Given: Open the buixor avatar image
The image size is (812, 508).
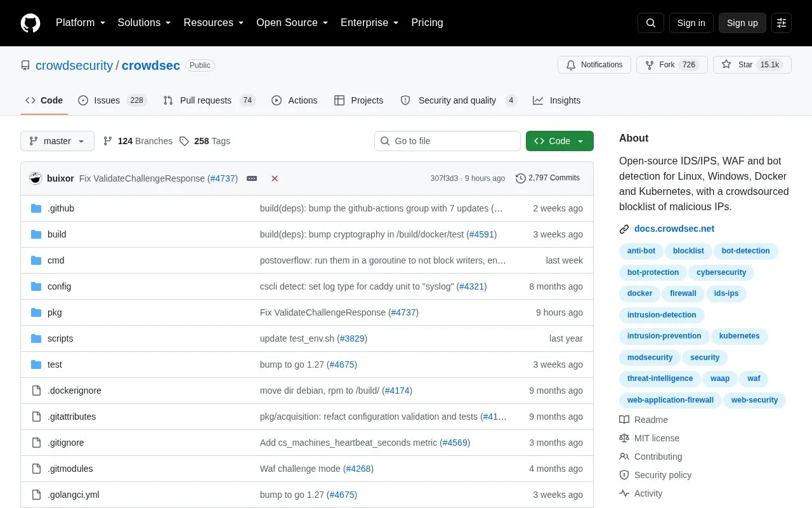Looking at the screenshot, I should [x=36, y=178].
